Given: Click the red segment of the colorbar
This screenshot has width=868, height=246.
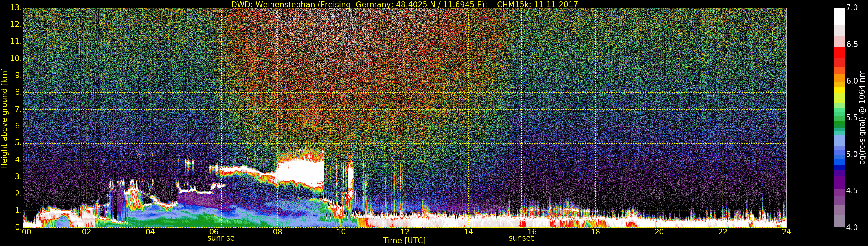Looking at the screenshot, I should click(839, 52).
